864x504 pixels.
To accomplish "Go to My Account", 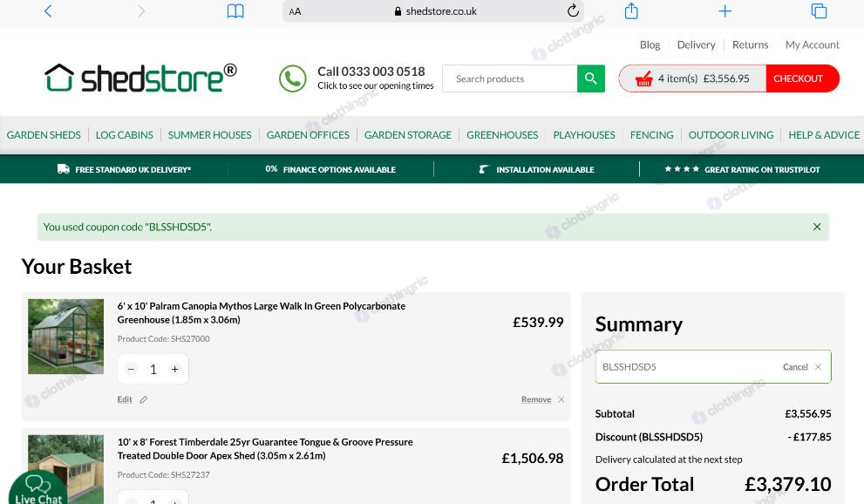I will [x=813, y=44].
